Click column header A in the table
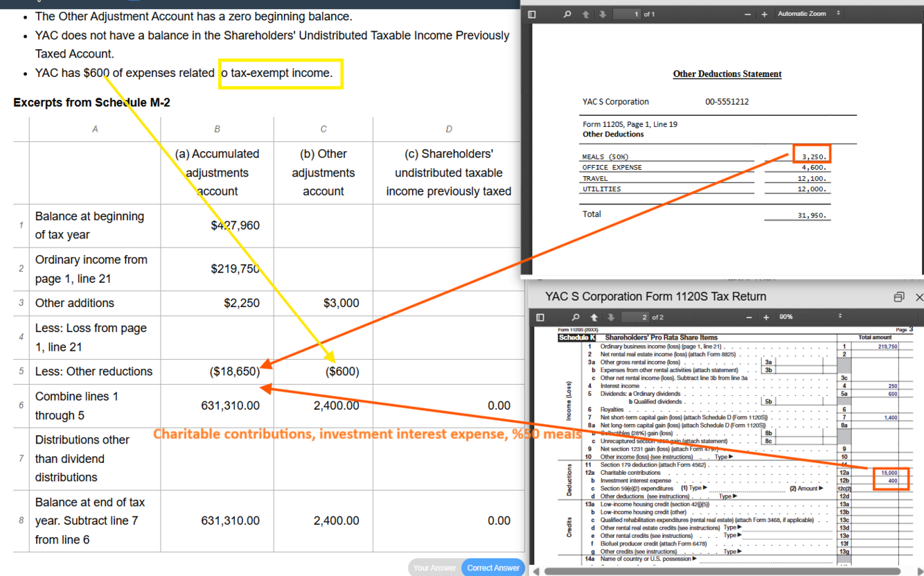 pos(95,129)
